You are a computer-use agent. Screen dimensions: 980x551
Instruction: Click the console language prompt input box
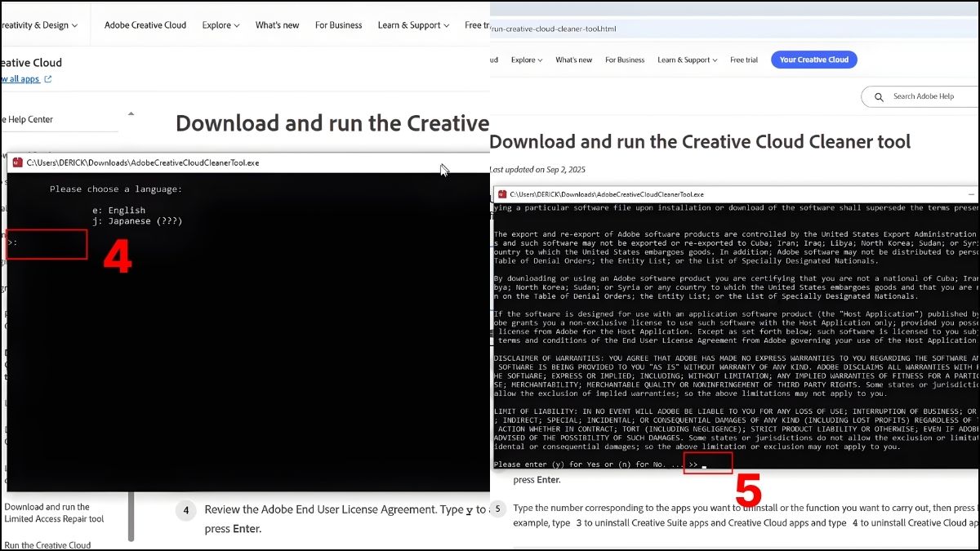pos(46,243)
